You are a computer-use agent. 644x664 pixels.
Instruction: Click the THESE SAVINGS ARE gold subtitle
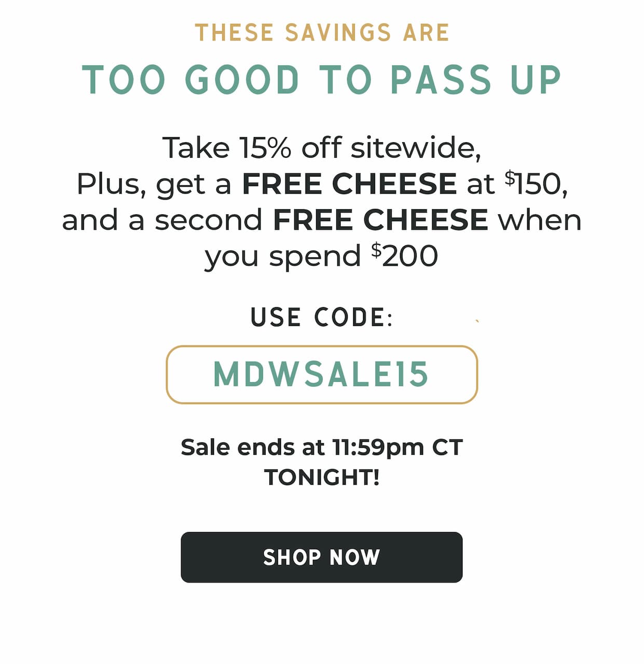[x=322, y=33]
